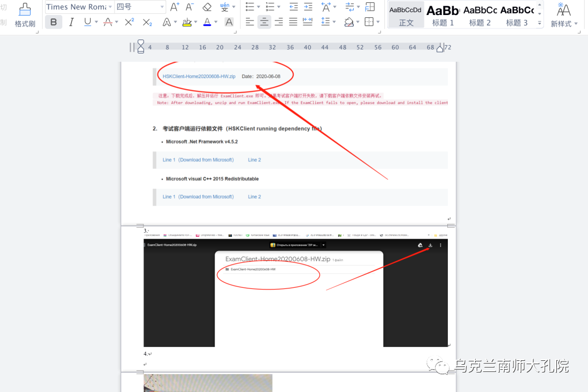This screenshot has height=392, width=588.
Task: Select the partial photo at page bottom
Action: [207, 383]
